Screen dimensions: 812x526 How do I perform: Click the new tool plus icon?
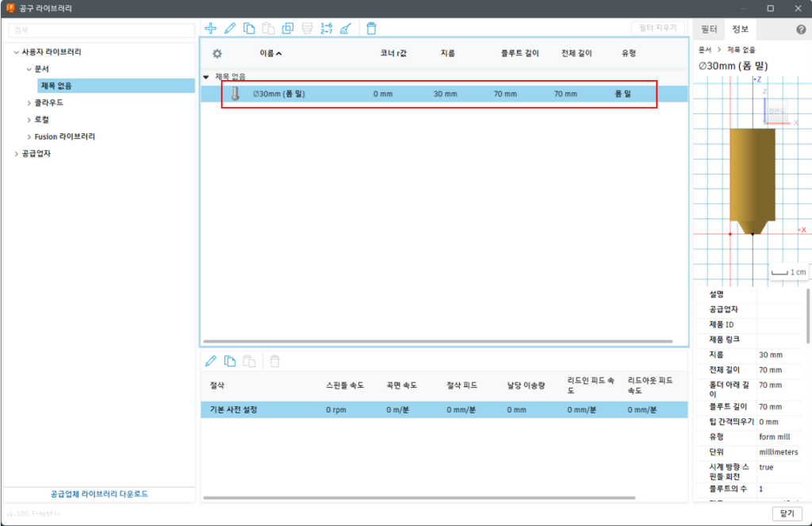[x=211, y=28]
